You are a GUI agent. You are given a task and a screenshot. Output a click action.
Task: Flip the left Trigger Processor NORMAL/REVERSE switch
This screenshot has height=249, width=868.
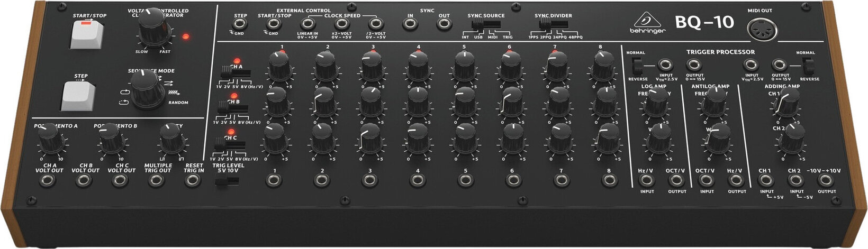click(x=637, y=67)
